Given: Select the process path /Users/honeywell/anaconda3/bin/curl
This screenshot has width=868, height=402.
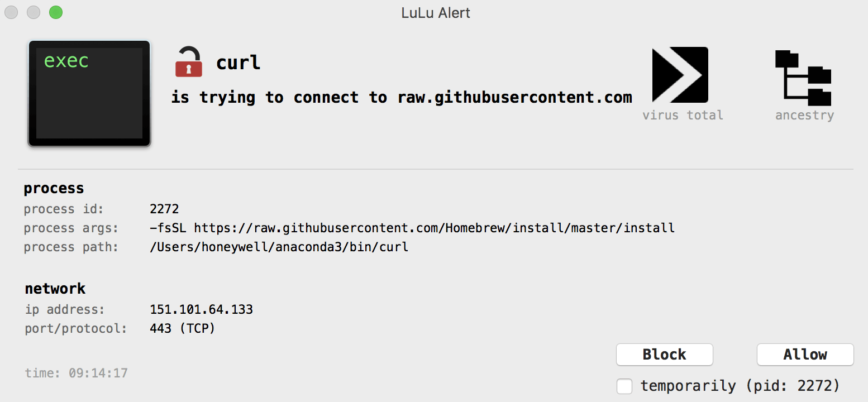Looking at the screenshot, I should click(279, 247).
